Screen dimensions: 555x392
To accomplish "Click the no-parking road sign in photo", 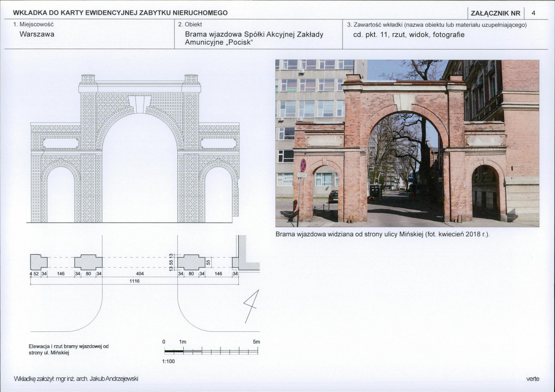I will tap(303, 165).
